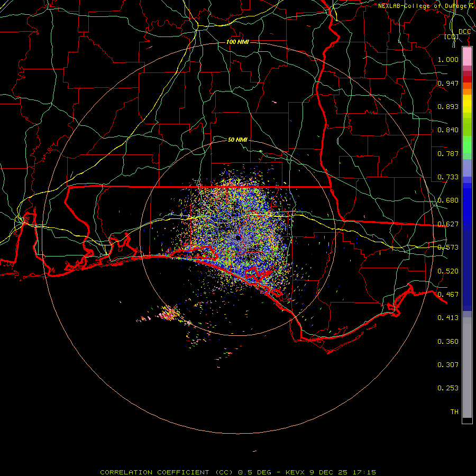The width and height of the screenshot is (476, 476).
Task: Select the 0.840 scale value
Action: 448,130
